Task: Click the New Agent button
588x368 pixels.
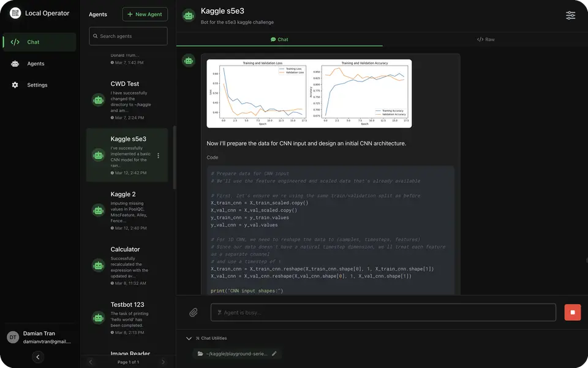Action: (x=145, y=14)
